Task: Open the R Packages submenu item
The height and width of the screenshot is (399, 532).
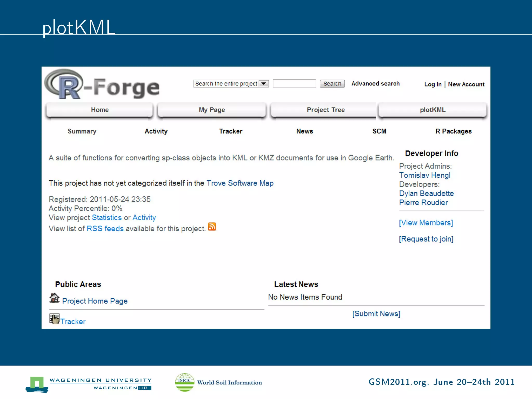Action: 454,131
